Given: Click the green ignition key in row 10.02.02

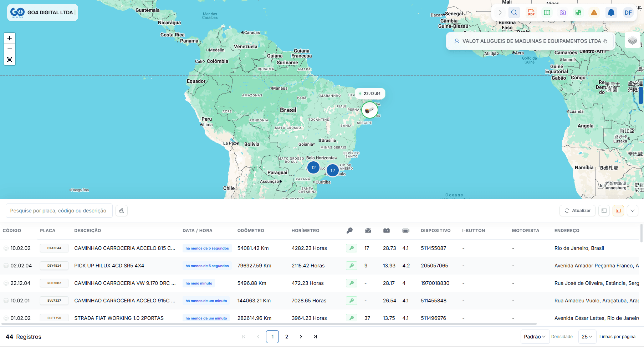Looking at the screenshot, I should (352, 248).
